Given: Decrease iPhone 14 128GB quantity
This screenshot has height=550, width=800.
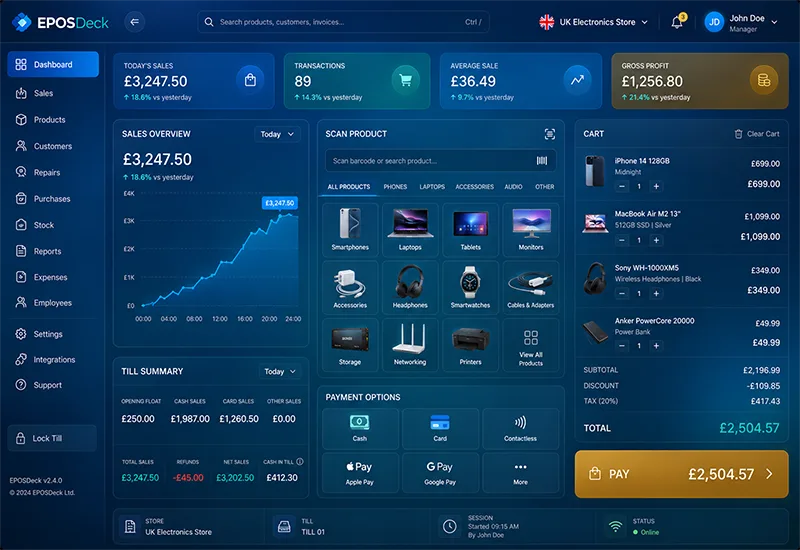Looking at the screenshot, I should 621,186.
